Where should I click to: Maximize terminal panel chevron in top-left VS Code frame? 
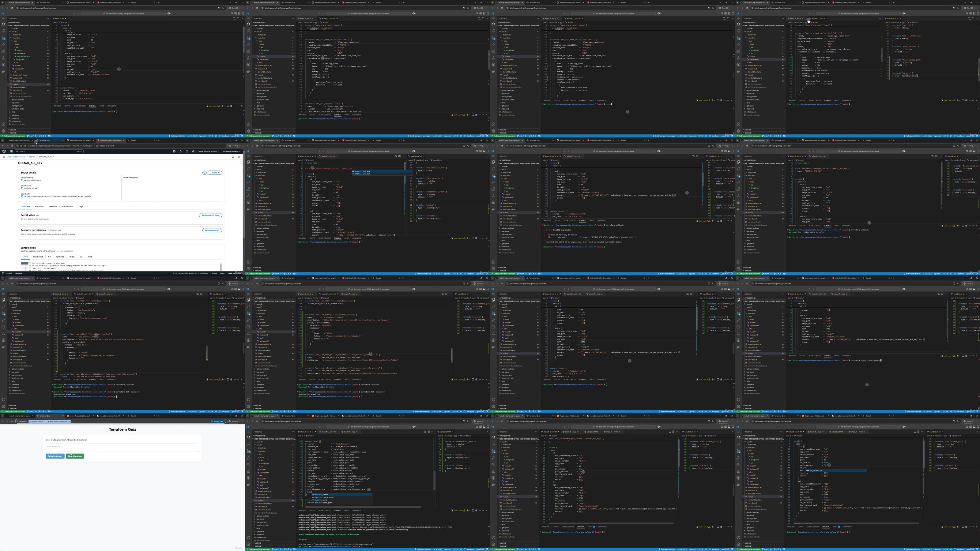click(238, 106)
